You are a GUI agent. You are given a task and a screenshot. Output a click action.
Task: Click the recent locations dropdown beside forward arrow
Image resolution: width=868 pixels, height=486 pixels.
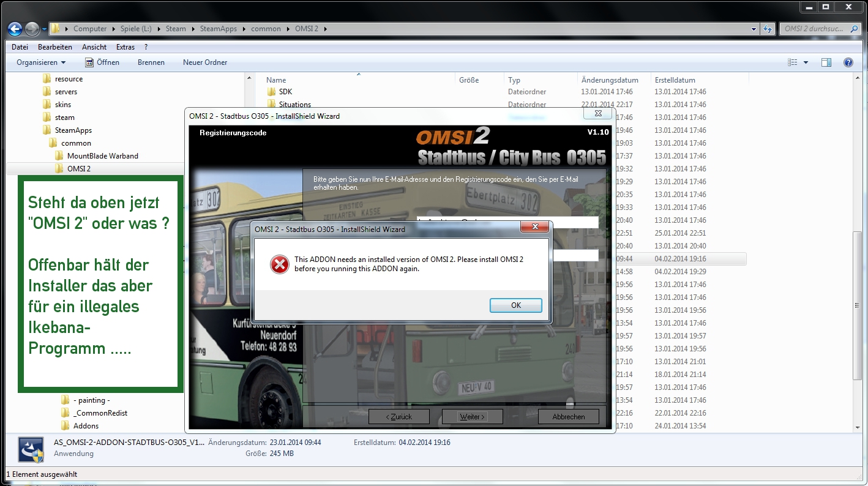[44, 29]
